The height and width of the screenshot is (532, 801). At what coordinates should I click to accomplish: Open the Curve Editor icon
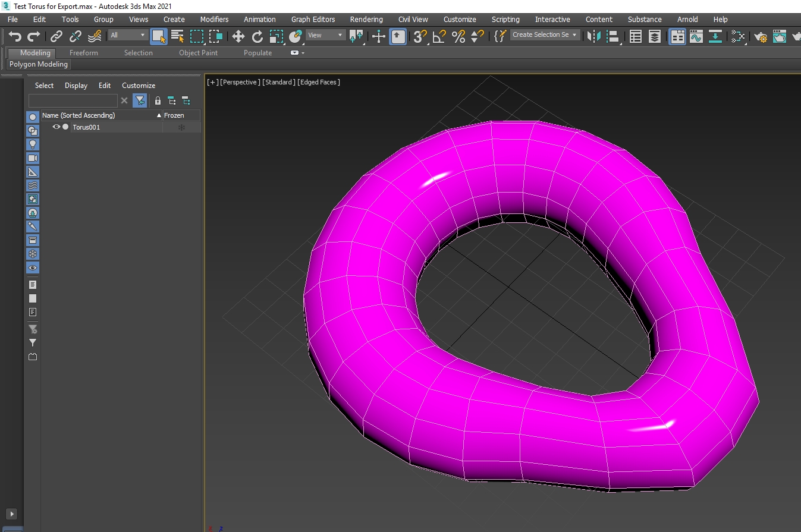(x=696, y=36)
